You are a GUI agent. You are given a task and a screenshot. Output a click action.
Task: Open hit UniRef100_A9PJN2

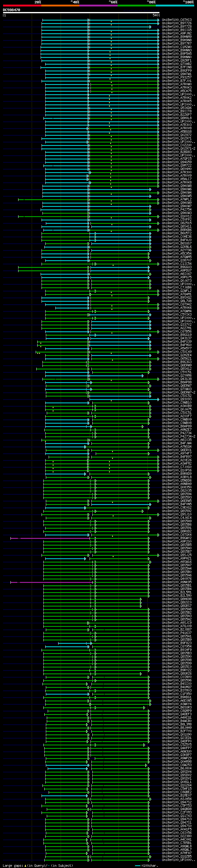[x=177, y=33]
